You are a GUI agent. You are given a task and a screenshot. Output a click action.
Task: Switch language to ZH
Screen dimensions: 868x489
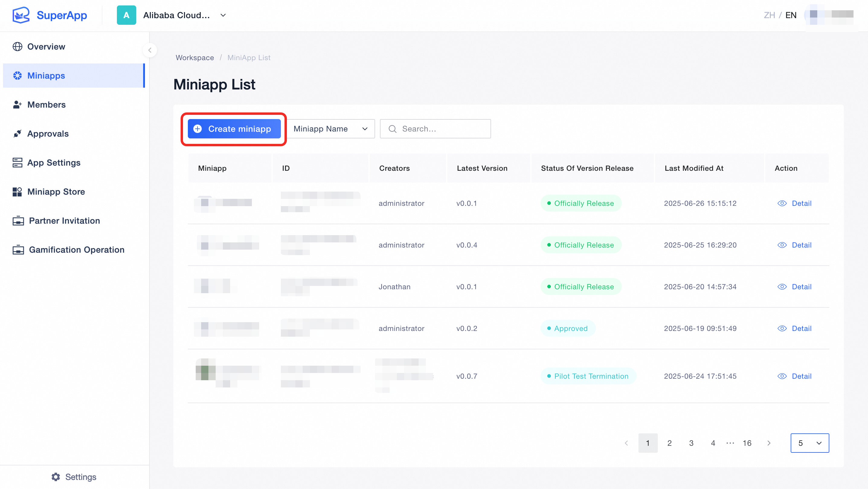[769, 15]
